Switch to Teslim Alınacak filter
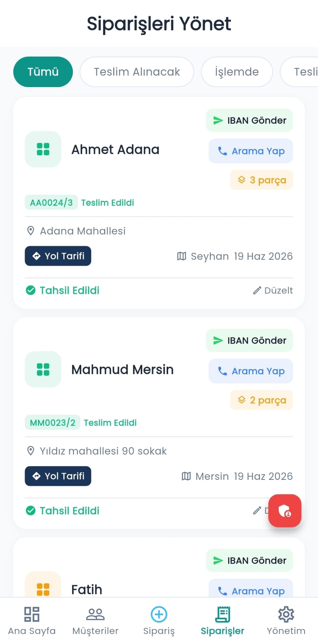 [137, 72]
